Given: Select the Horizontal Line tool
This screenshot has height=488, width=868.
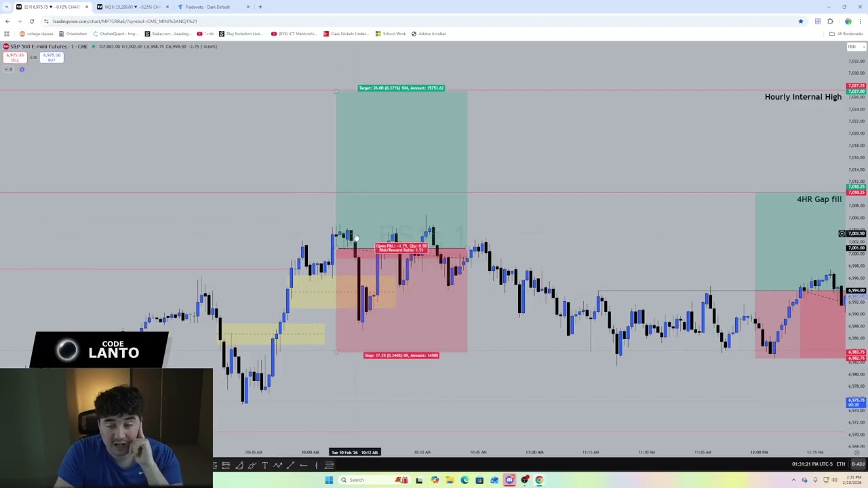Looking at the screenshot, I should pos(303,465).
